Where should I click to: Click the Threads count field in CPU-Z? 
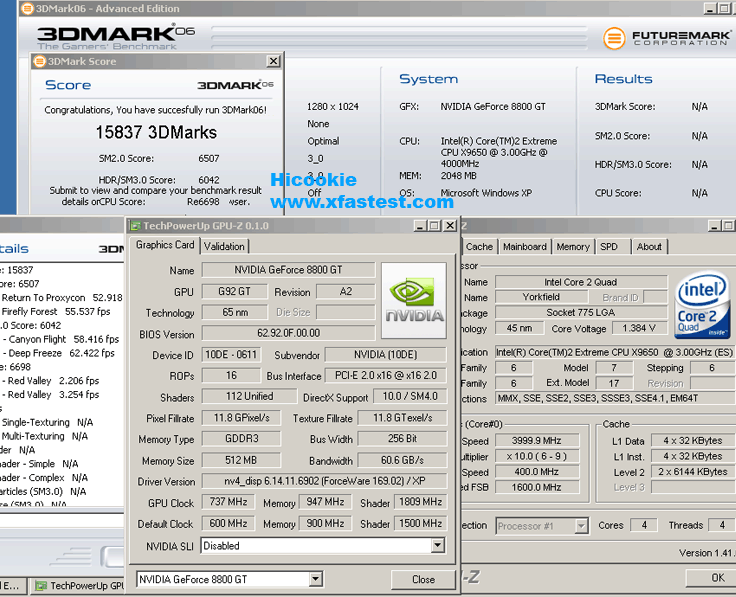coord(722,525)
